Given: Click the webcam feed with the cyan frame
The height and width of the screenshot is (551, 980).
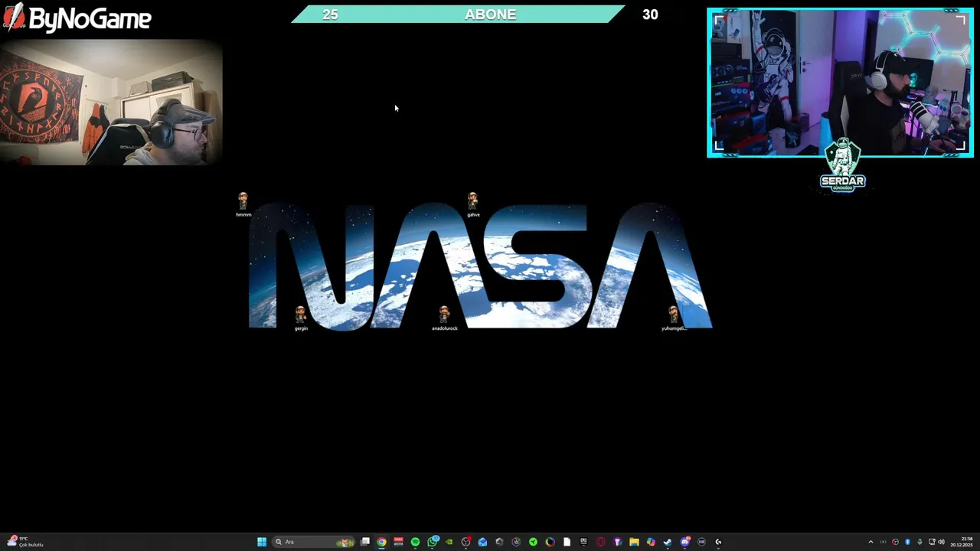Looking at the screenshot, I should [x=840, y=83].
